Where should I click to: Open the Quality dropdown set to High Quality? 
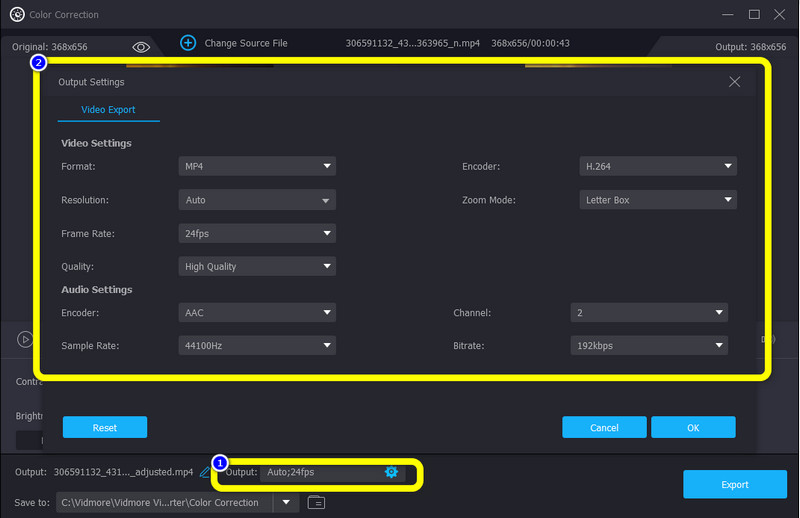[257, 267]
